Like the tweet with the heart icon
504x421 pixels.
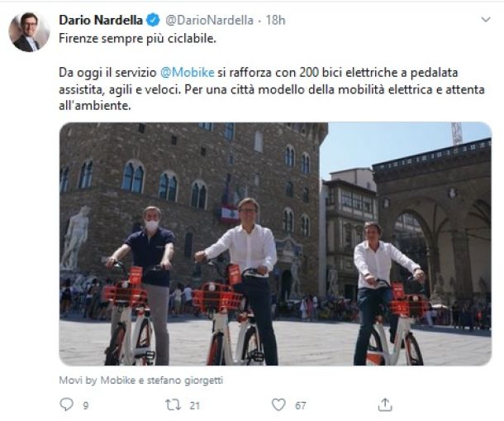coord(279,404)
